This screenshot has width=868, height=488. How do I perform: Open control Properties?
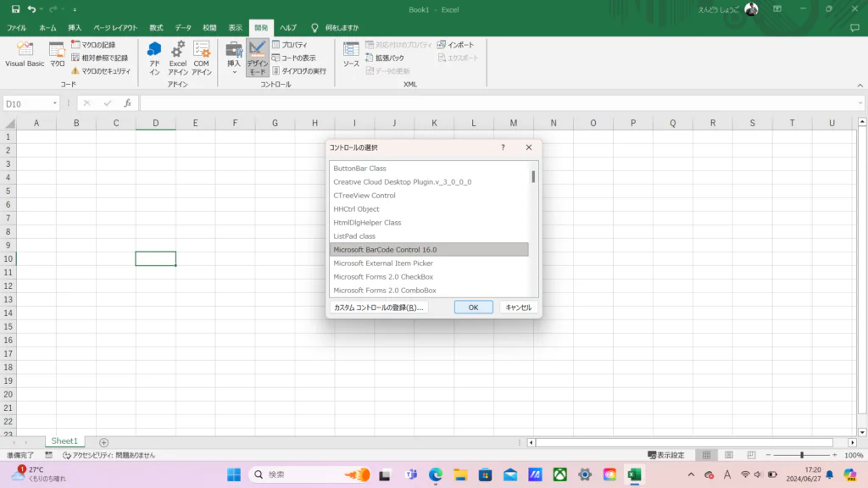click(x=290, y=45)
